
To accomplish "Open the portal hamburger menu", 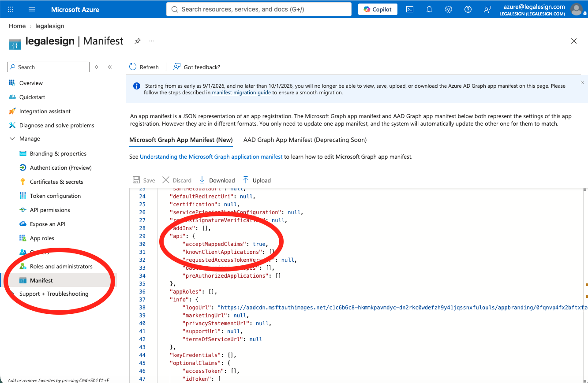I will coord(32,9).
